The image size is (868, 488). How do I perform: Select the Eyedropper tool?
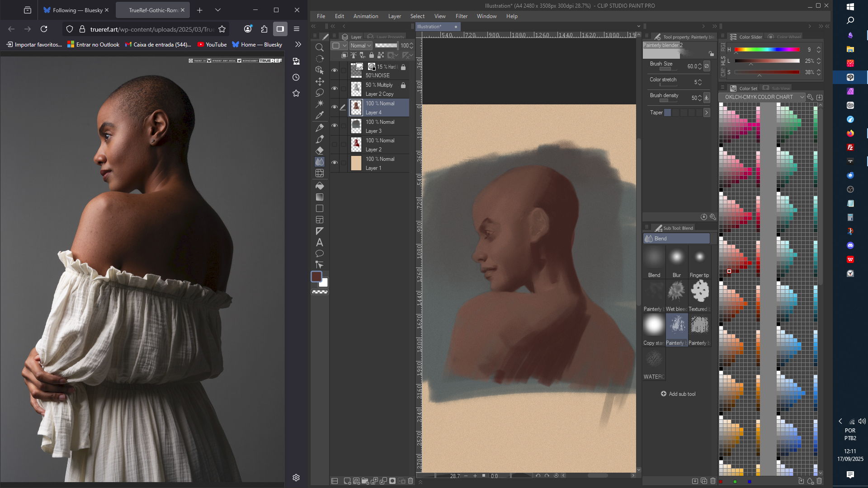coord(320,115)
